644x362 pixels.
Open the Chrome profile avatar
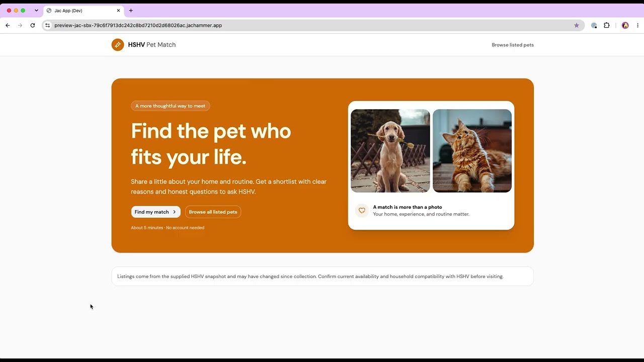click(625, 25)
